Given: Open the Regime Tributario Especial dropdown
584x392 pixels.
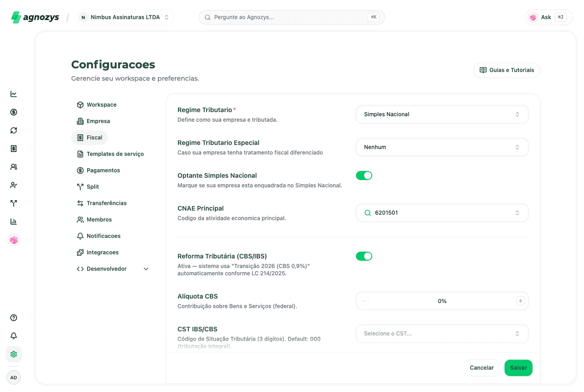Looking at the screenshot, I should pyautogui.click(x=442, y=147).
